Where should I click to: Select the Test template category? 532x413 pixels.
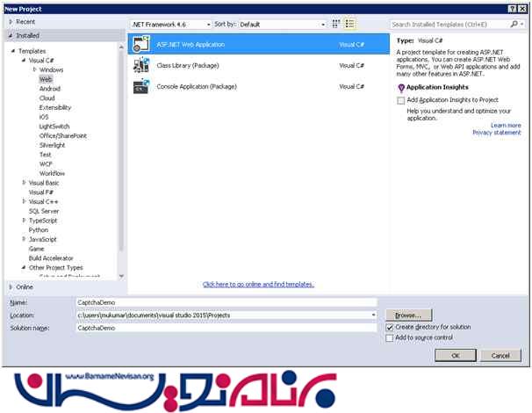point(45,155)
